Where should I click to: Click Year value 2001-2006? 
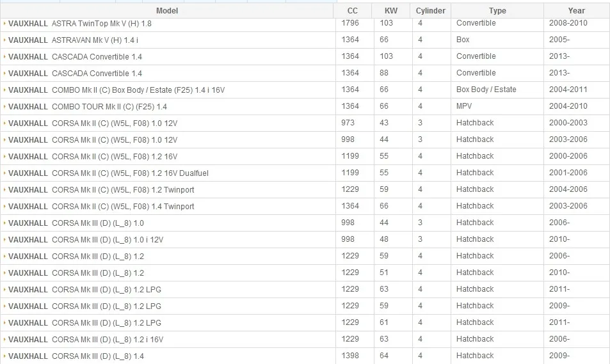tap(568, 173)
